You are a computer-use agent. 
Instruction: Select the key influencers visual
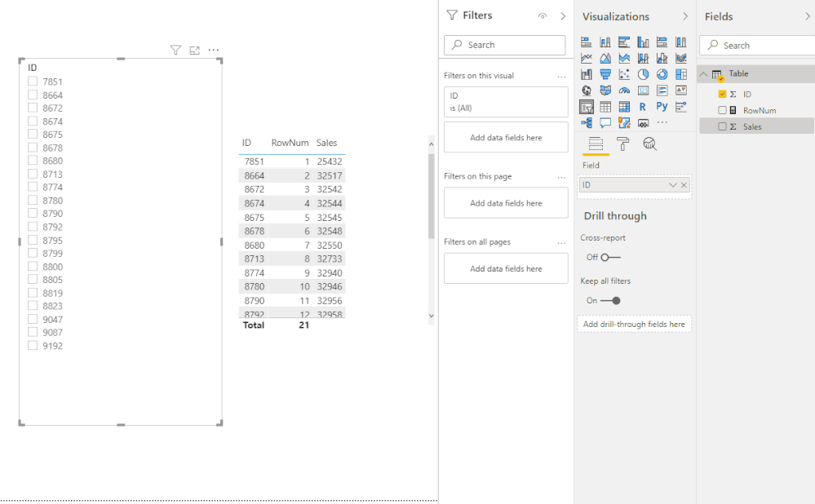[681, 107]
